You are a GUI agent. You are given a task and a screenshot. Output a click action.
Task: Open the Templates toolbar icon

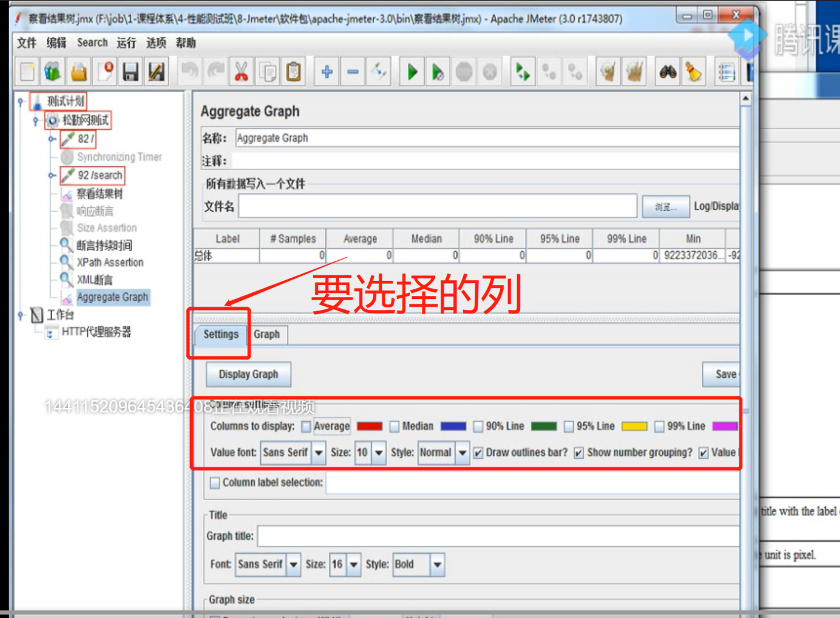53,72
